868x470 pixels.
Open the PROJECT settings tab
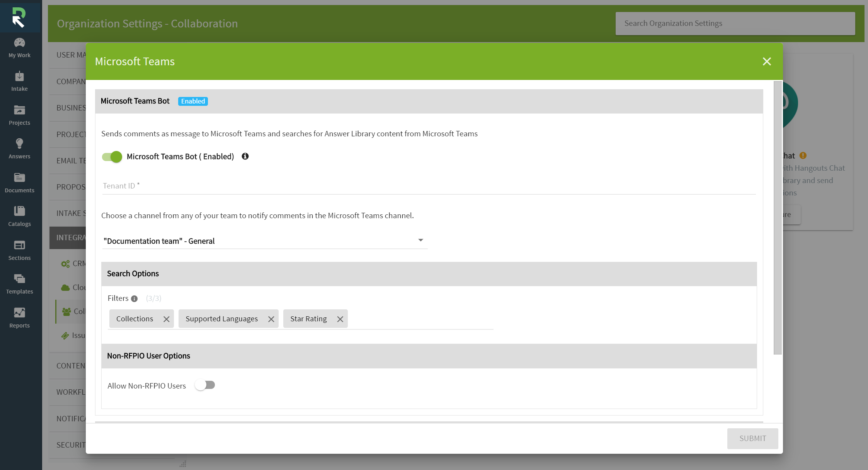[x=68, y=134]
